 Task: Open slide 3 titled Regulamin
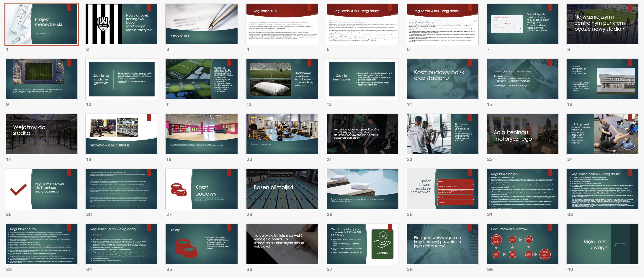pos(202,24)
